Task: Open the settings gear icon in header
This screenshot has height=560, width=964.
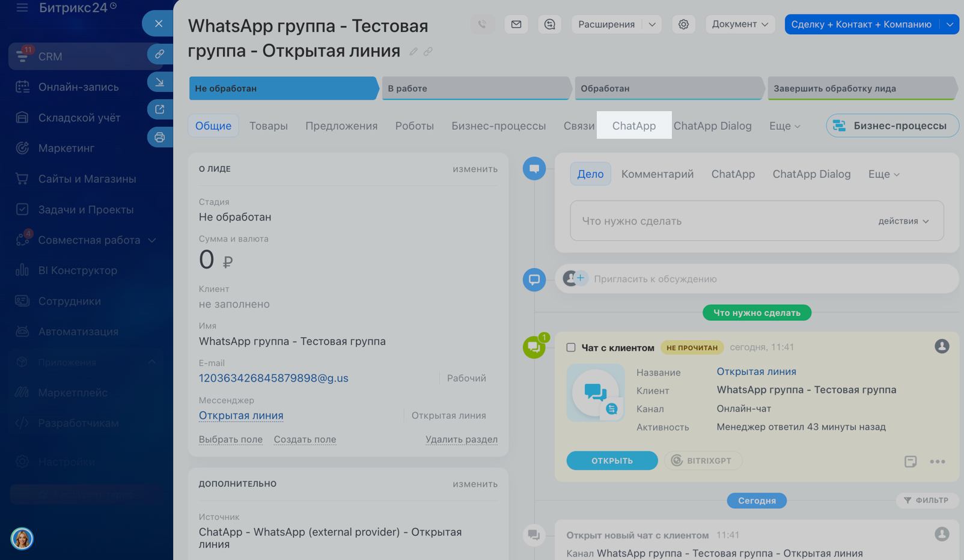Action: click(683, 25)
